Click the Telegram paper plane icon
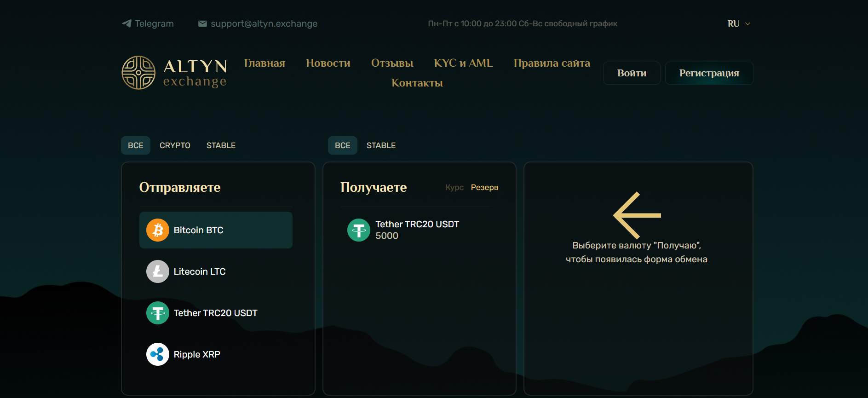The image size is (868, 398). 126,23
